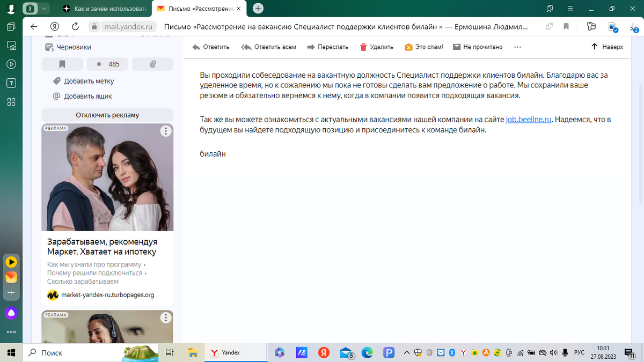
Task: Open the ad photo of the couple
Action: click(x=107, y=177)
